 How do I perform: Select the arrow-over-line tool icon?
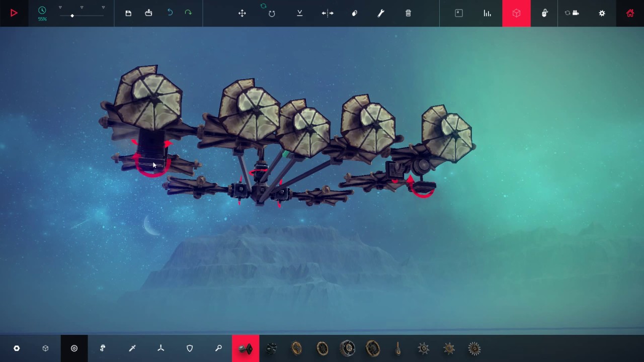[299, 13]
